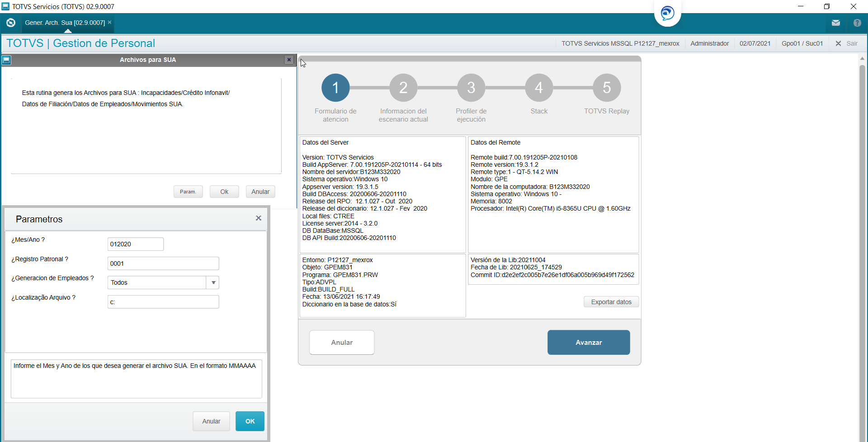Click the date 02/07/2021
Screen dimensions: 868x442
coord(755,43)
